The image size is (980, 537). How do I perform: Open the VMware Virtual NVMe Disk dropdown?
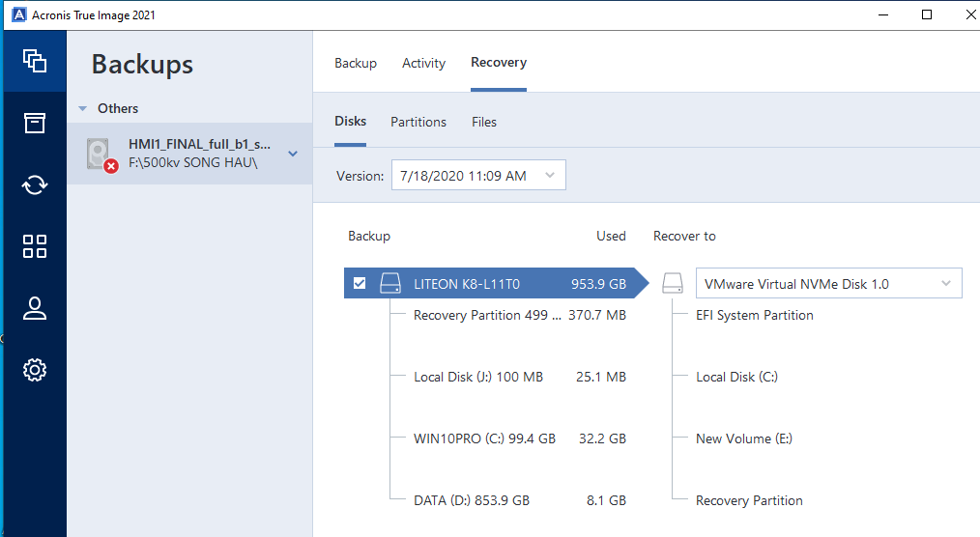point(828,284)
